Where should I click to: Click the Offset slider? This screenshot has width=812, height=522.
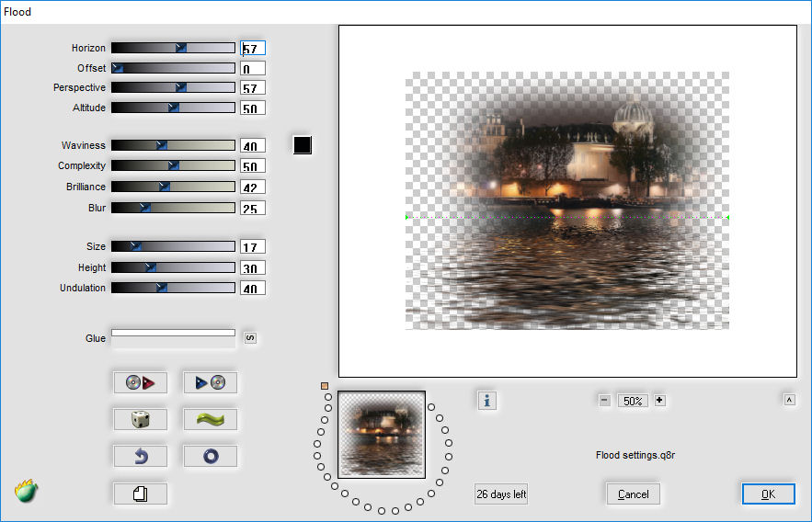click(174, 68)
